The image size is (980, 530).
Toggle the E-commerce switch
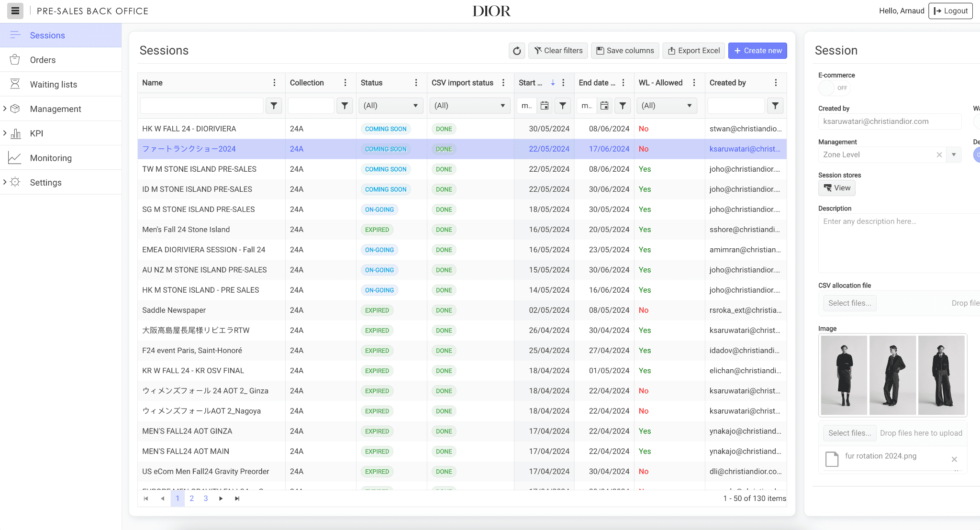(833, 88)
